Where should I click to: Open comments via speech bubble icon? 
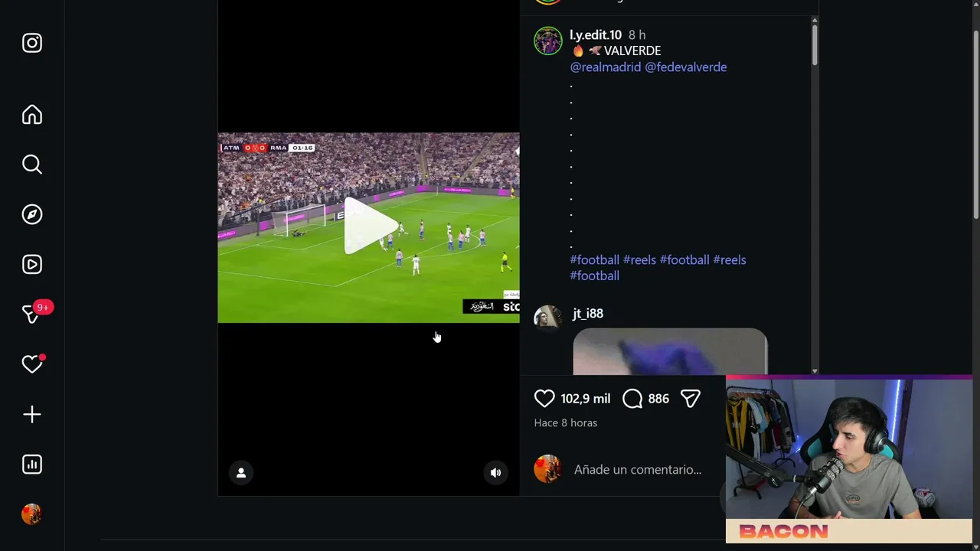tap(632, 398)
